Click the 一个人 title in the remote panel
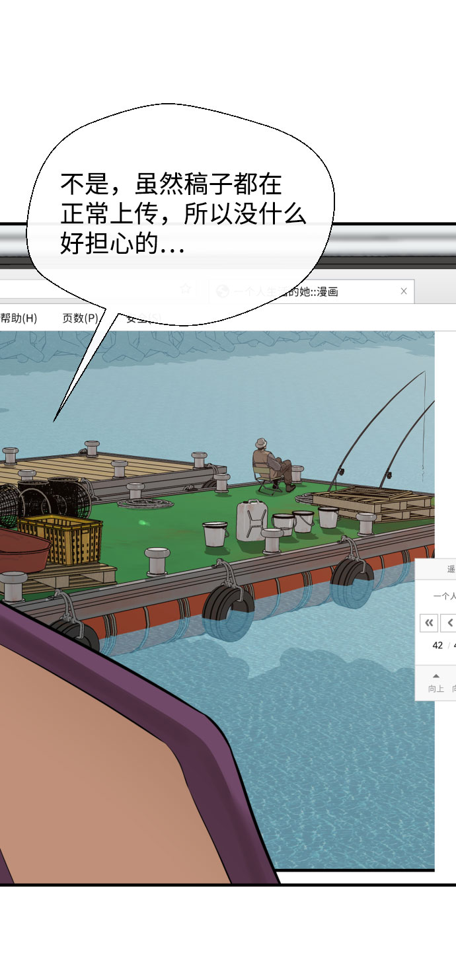 pos(444,596)
